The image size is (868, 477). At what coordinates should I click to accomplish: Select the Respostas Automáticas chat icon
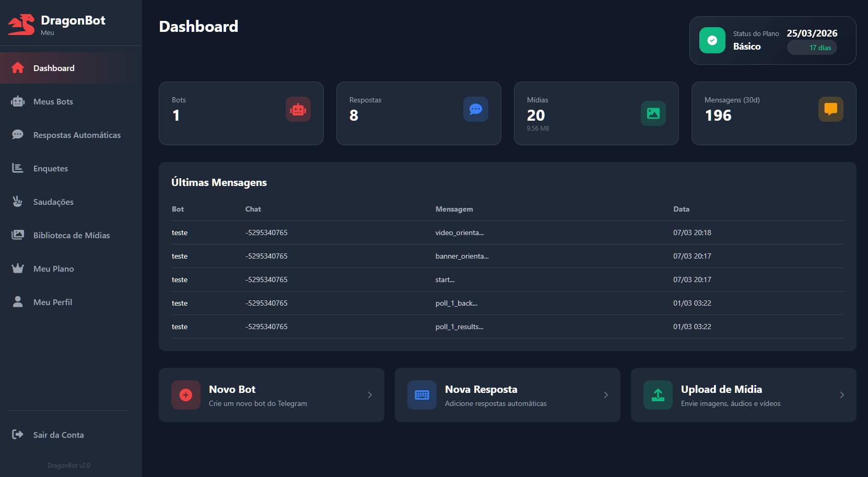[18, 135]
